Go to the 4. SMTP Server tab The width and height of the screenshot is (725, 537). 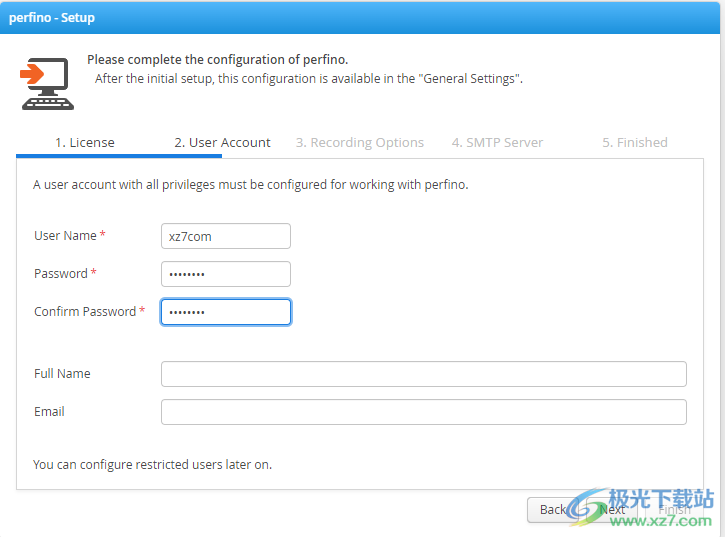click(x=498, y=142)
